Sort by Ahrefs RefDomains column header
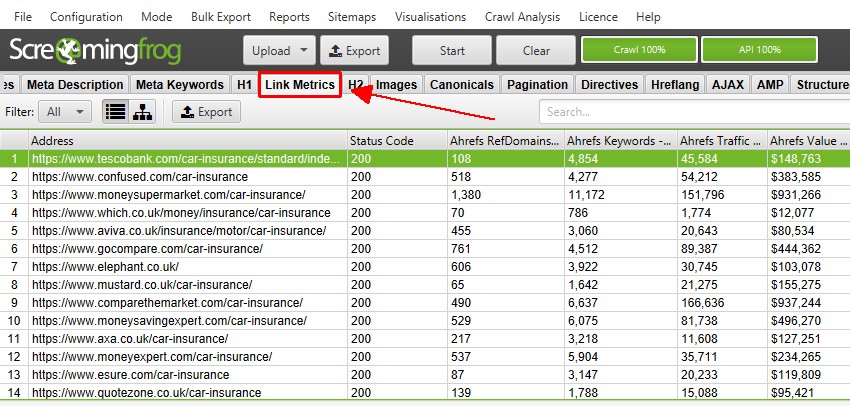Image resolution: width=850 pixels, height=406 pixels. tap(505, 141)
